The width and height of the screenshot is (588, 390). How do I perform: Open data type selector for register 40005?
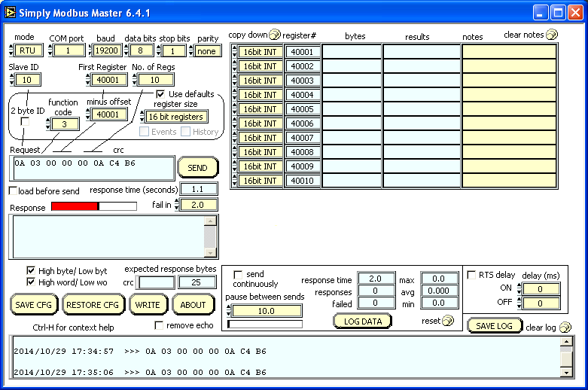tap(260, 109)
